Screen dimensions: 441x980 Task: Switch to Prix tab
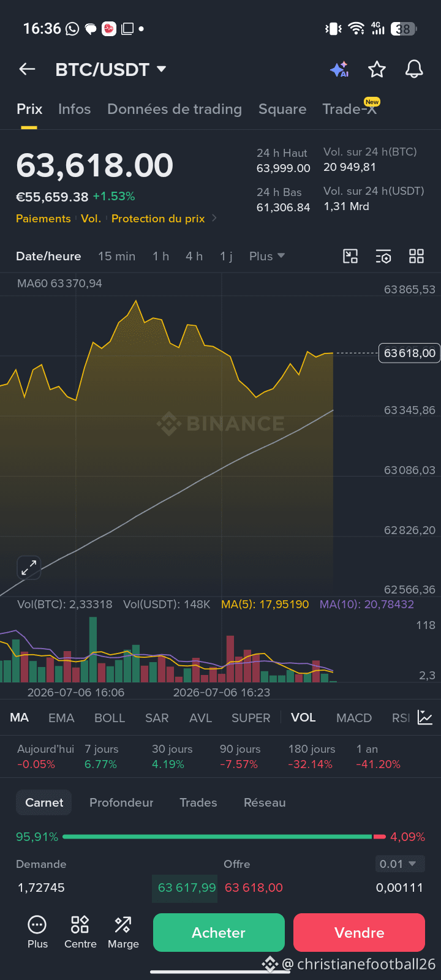29,109
